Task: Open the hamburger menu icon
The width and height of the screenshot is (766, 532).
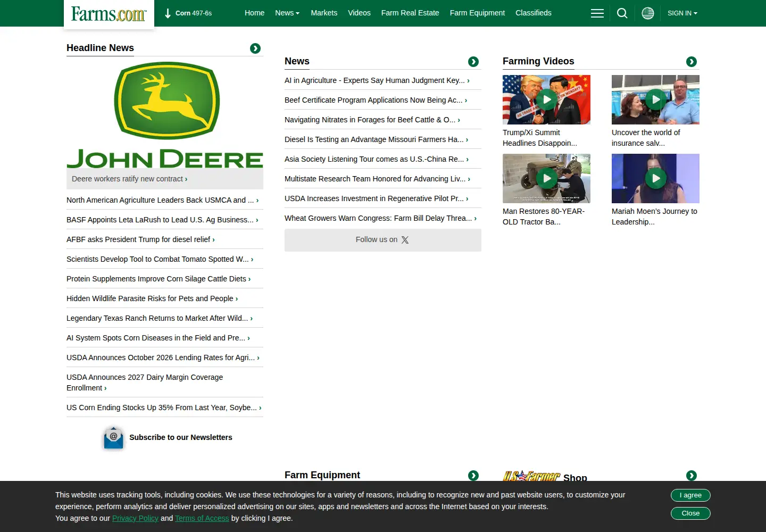Action: 597,13
